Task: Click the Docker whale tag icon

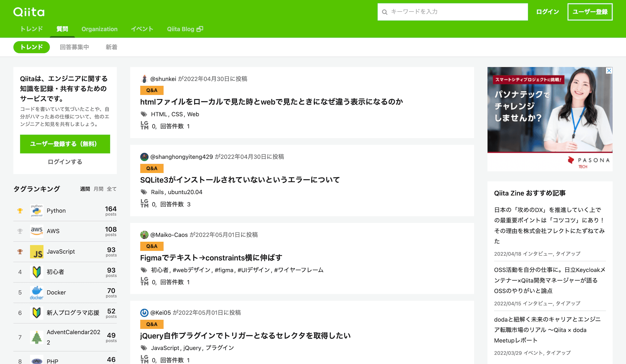Action: click(37, 292)
